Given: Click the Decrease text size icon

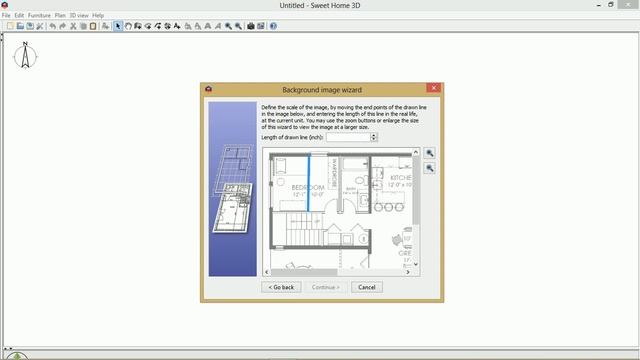Looking at the screenshot, I should [198, 26].
